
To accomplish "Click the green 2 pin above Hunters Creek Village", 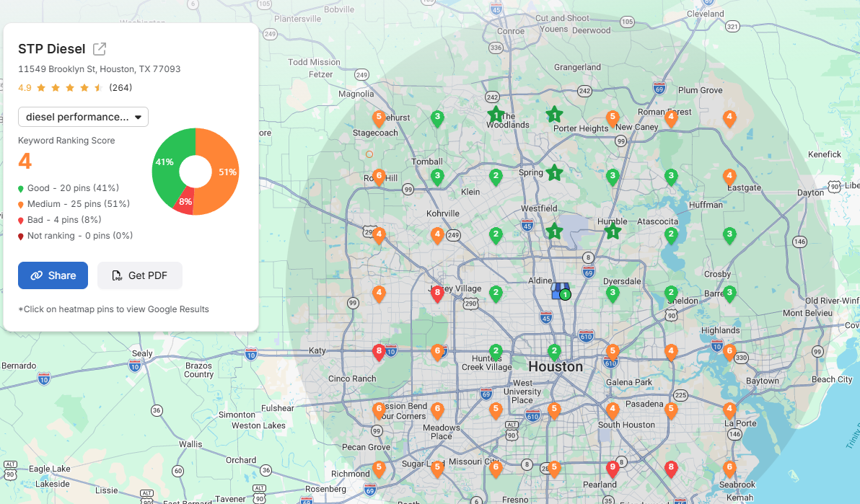I will pyautogui.click(x=496, y=352).
